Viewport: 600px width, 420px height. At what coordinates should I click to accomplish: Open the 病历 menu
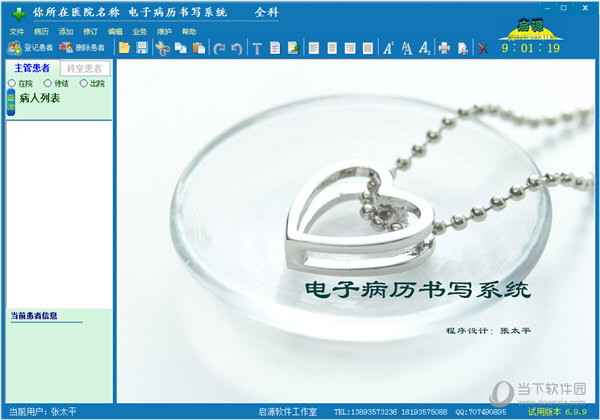(x=41, y=32)
